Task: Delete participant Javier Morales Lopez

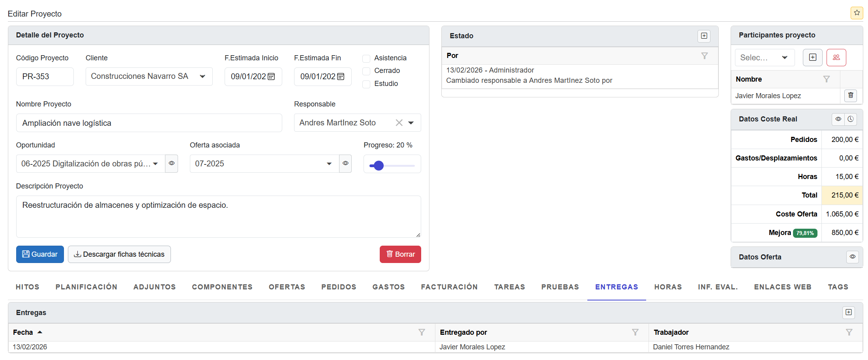Action: pos(851,95)
